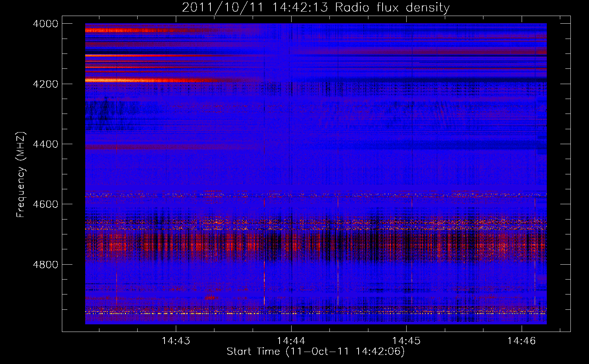Click the 4400 frequency tick label
This screenshot has width=589, height=364.
coord(46,144)
